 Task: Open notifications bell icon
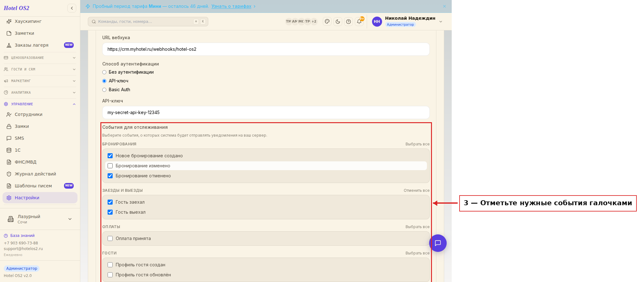point(359,22)
